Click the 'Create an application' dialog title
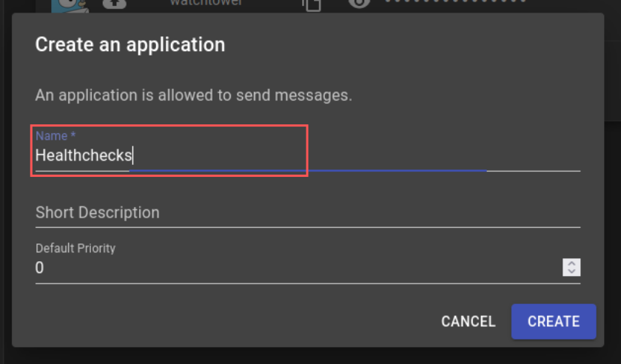 tap(130, 44)
